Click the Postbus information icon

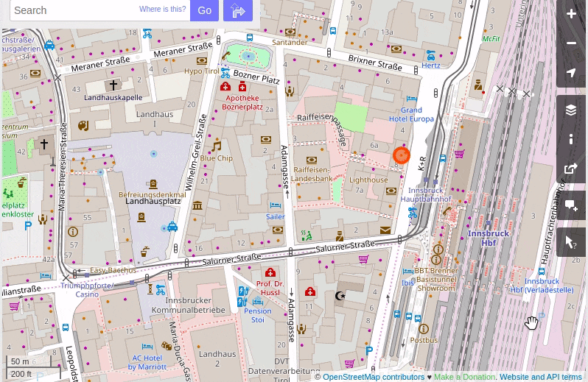[x=424, y=329]
